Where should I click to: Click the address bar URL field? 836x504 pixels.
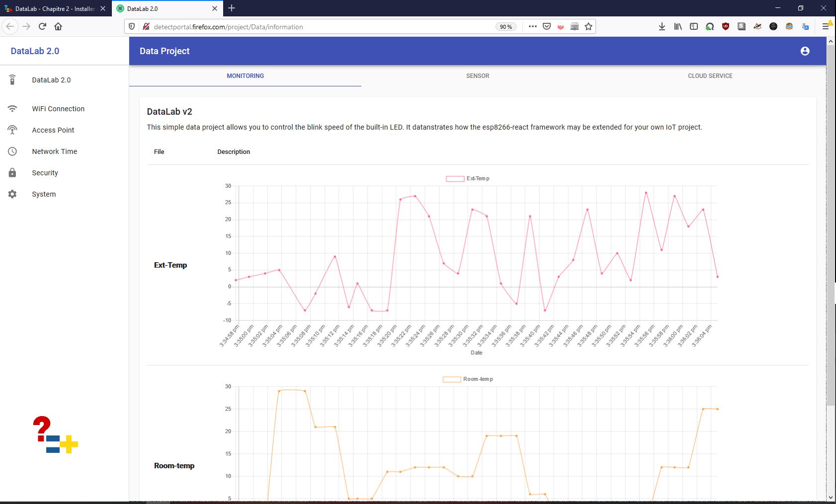pyautogui.click(x=318, y=27)
